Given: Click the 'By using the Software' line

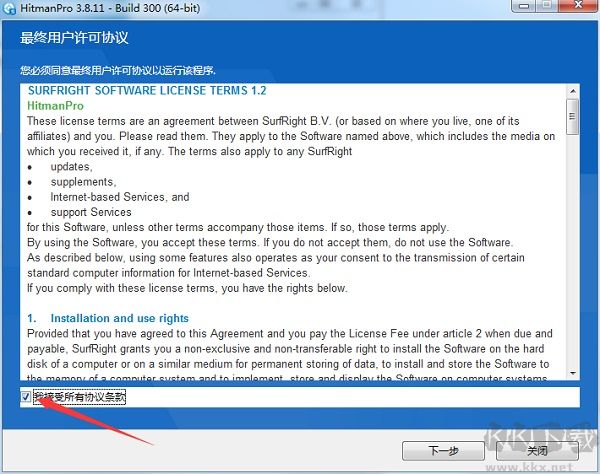Looking at the screenshot, I should pyautogui.click(x=270, y=243).
